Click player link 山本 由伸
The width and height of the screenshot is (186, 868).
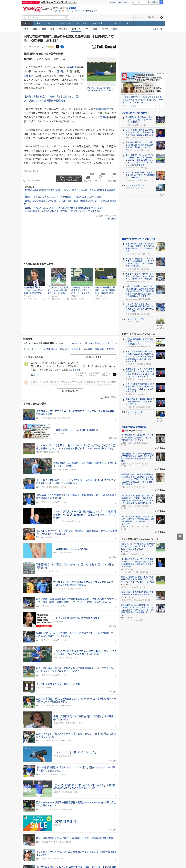(76, 349)
